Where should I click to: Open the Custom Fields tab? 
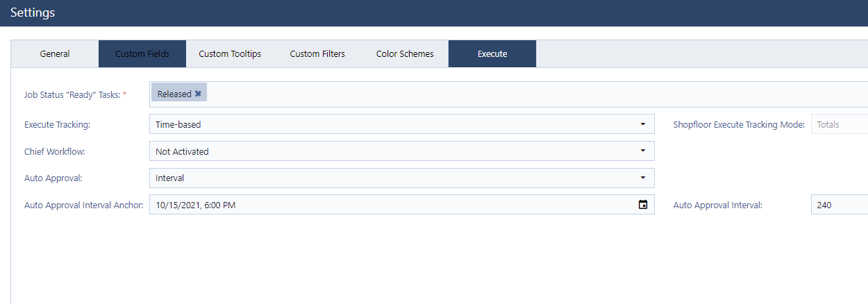142,53
